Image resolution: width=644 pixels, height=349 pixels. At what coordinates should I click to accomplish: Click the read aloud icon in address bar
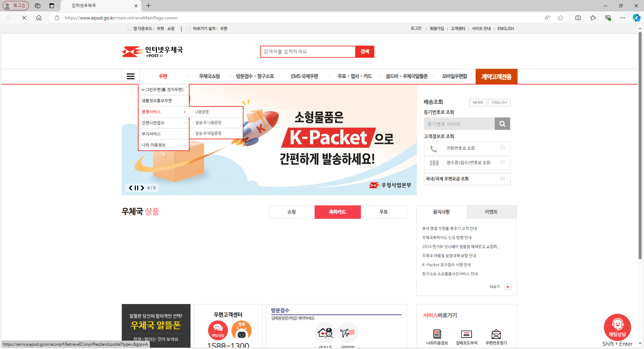pyautogui.click(x=547, y=18)
